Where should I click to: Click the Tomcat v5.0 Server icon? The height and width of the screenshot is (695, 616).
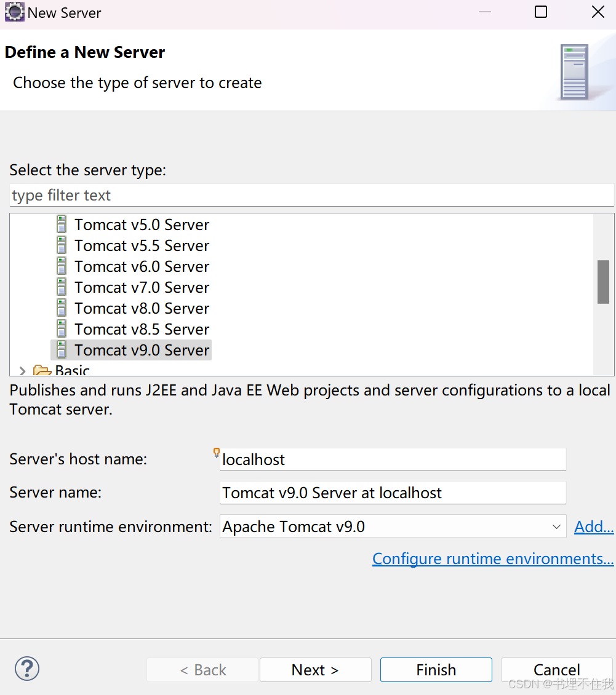pyautogui.click(x=62, y=224)
